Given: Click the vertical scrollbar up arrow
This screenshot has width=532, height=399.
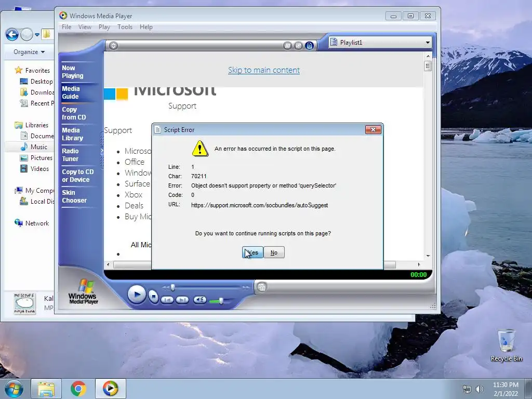Looking at the screenshot, I should point(428,56).
